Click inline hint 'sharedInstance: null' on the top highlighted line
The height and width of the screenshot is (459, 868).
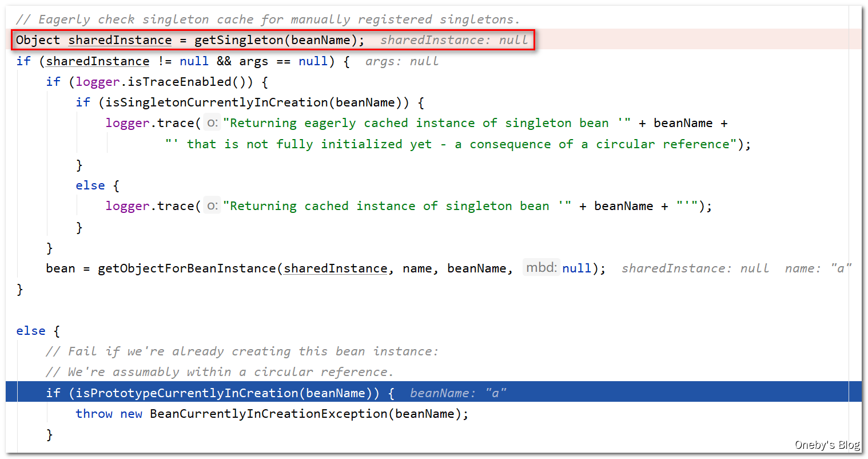(x=454, y=40)
